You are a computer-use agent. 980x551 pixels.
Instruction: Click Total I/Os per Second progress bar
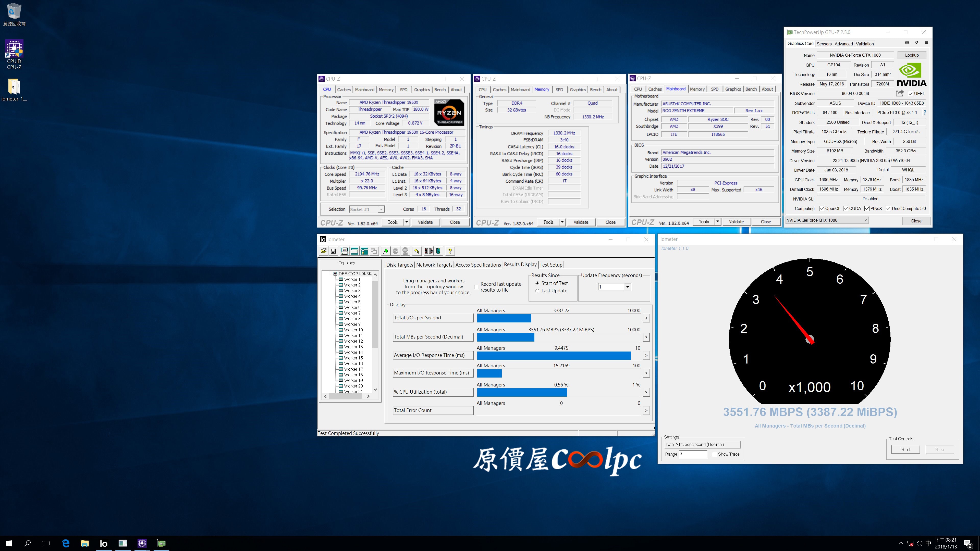(x=559, y=318)
